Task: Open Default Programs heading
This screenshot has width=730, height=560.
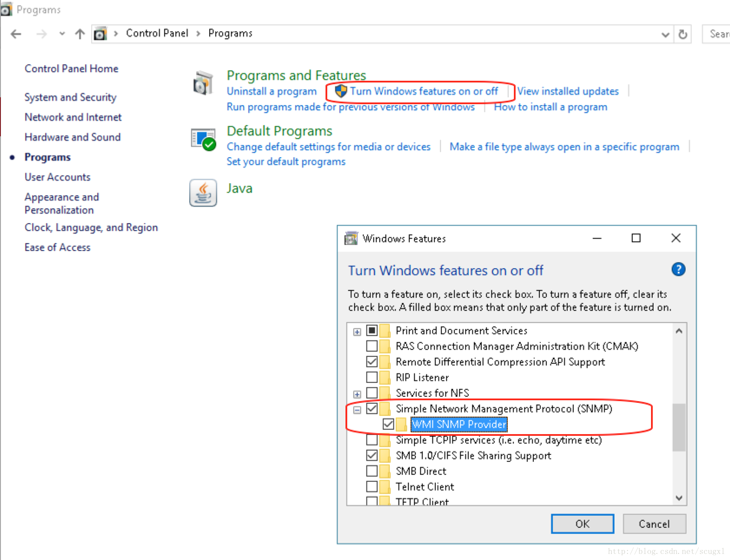Action: (x=280, y=131)
